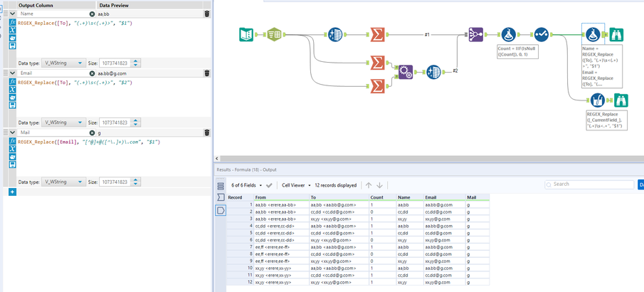Select the Count = IIF annotation box

point(517,52)
